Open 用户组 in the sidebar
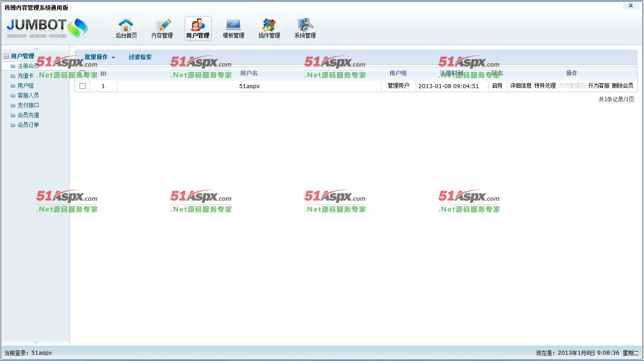The image size is (644, 361). coord(25,86)
